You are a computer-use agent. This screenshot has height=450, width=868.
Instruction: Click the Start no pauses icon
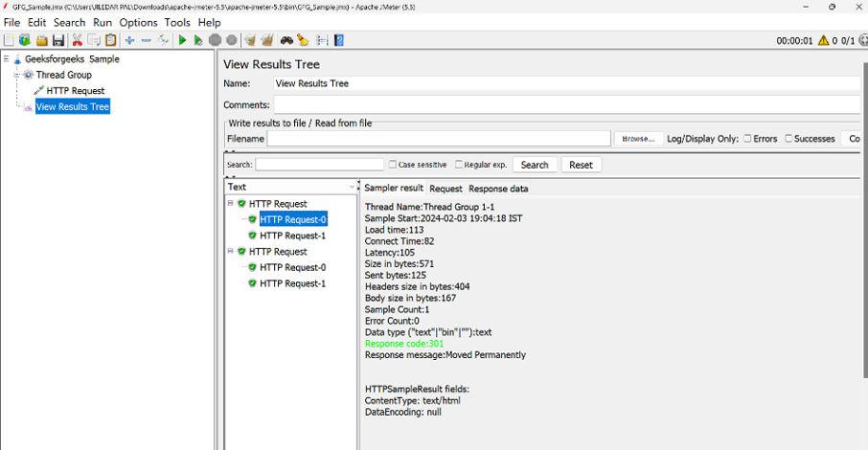click(x=198, y=40)
